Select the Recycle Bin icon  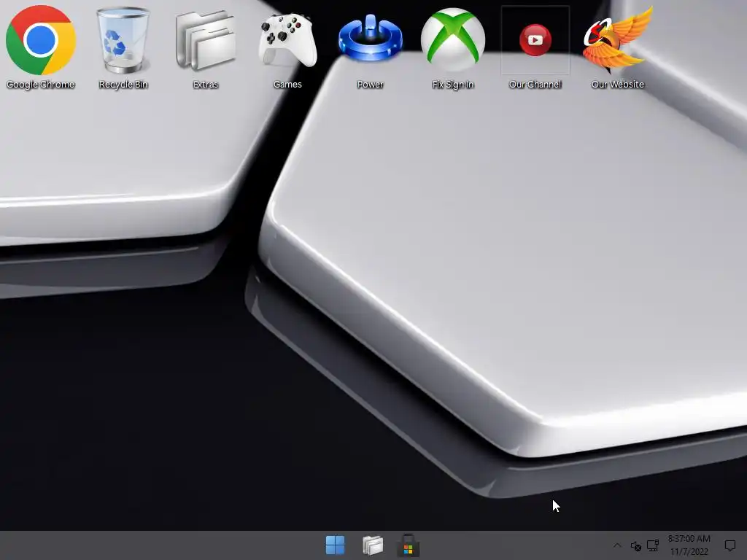[x=123, y=41]
